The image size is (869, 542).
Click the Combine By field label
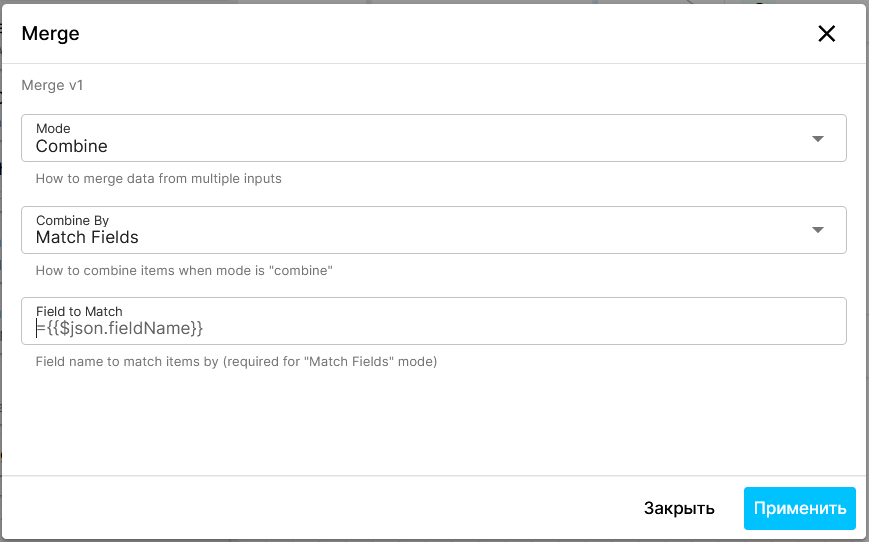[x=73, y=221]
